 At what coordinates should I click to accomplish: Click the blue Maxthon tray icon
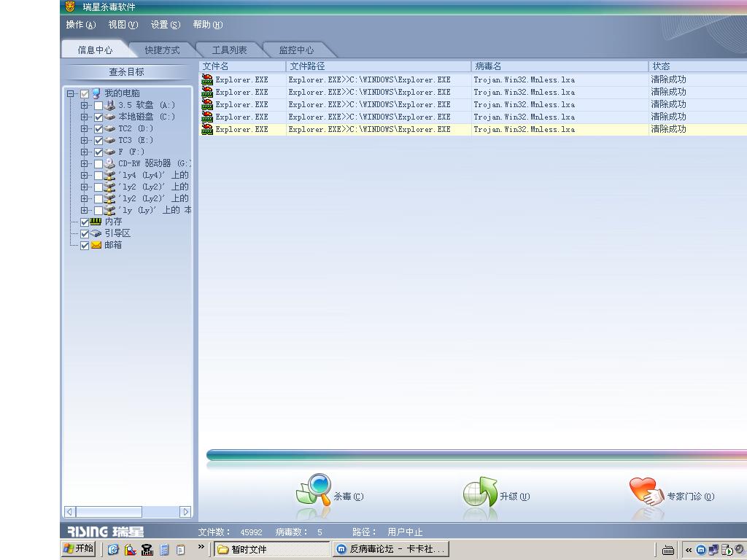[x=701, y=550]
